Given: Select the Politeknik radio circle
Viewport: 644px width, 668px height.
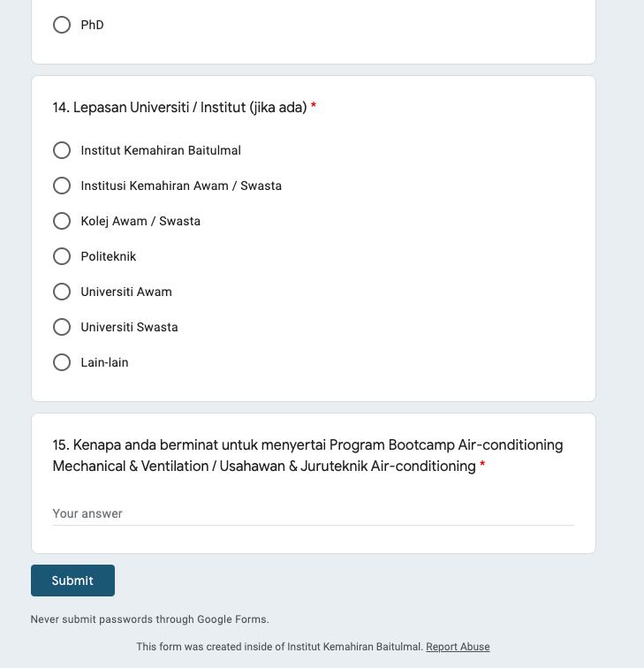Looking at the screenshot, I should (x=62, y=256).
